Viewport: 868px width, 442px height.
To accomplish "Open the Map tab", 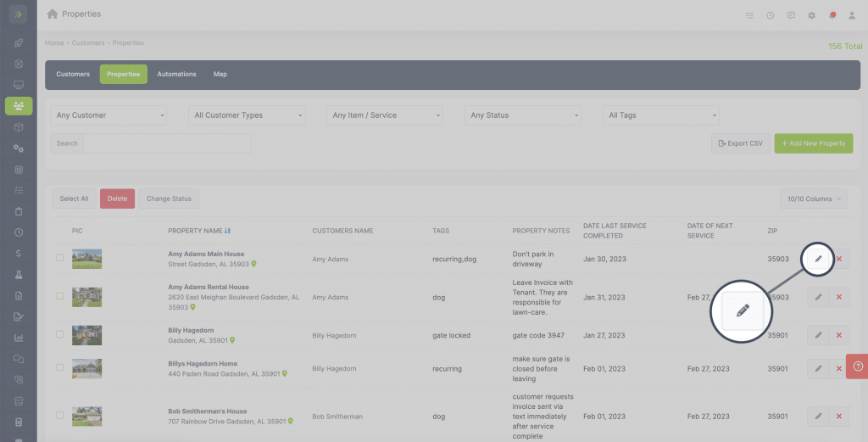I will tap(220, 74).
